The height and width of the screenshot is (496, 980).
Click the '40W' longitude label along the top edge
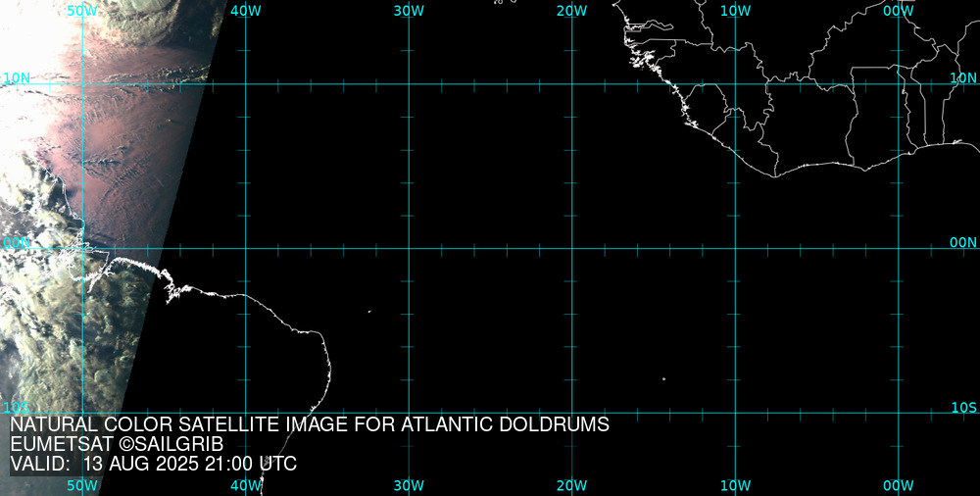pos(246,11)
